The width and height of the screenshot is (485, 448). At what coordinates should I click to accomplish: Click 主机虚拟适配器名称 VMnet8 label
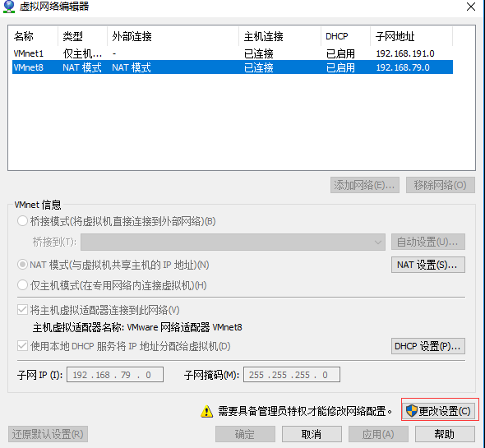click(x=137, y=327)
